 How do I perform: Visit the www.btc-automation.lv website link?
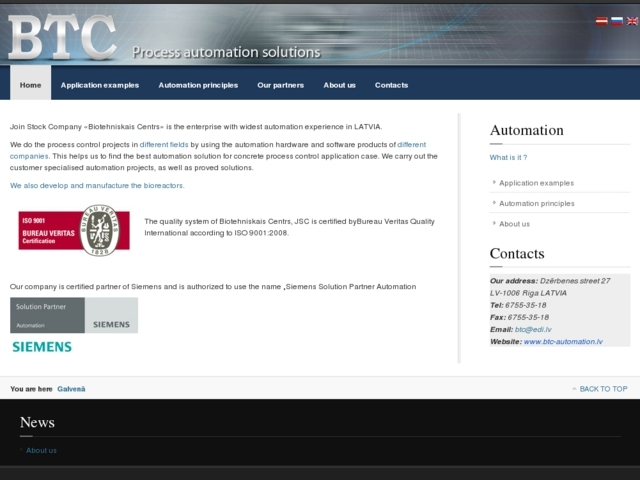[563, 342]
